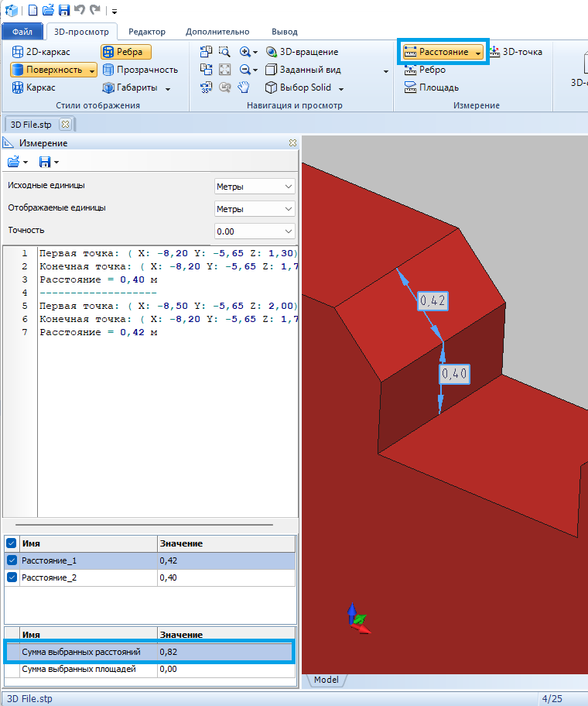Uncheck the Расстояние_2 checkbox
Screen dimensions: 588x706
point(12,577)
